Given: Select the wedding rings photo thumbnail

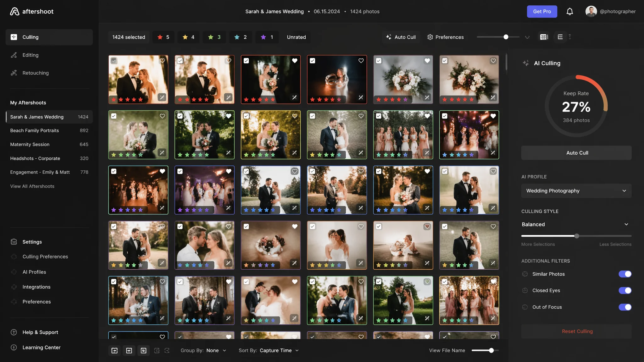Looking at the screenshot, I should (x=337, y=80).
